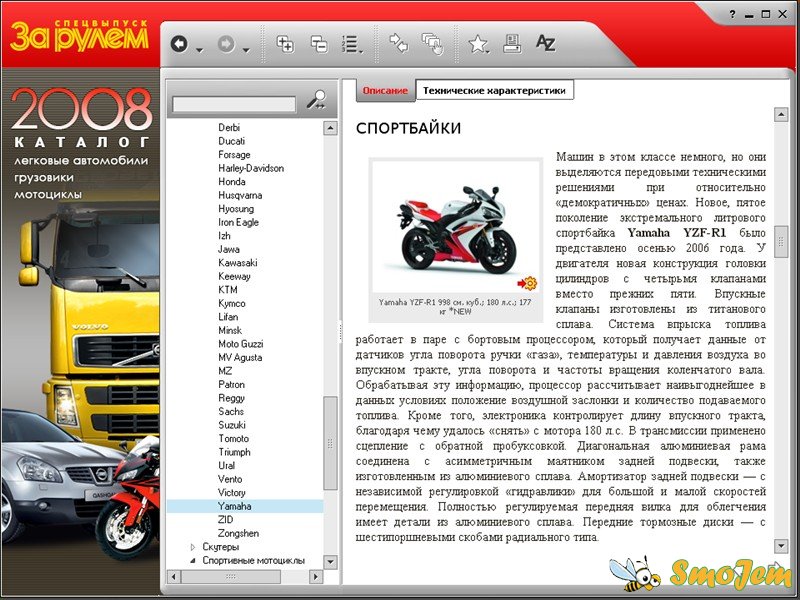Open the A-Z alphabetical index
The image size is (800, 600).
[545, 43]
